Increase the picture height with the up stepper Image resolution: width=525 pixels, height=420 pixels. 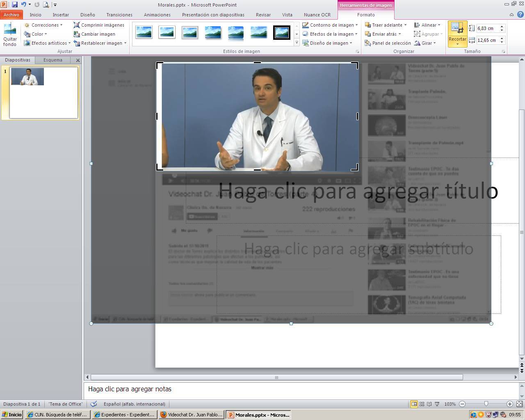(502, 26)
